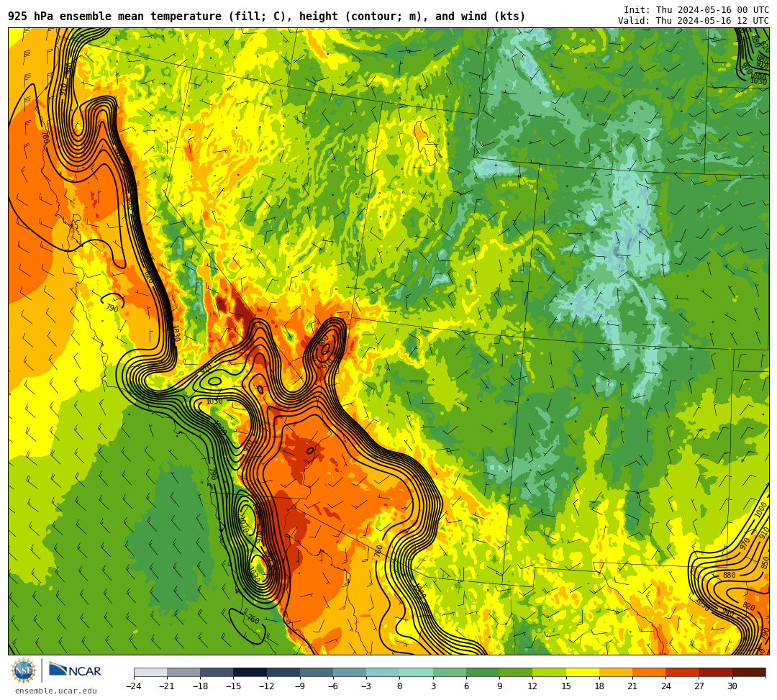Screen dimensions: 777x700
Task: Pick the yellow swatch between 15 and 18
Action: coord(582,672)
